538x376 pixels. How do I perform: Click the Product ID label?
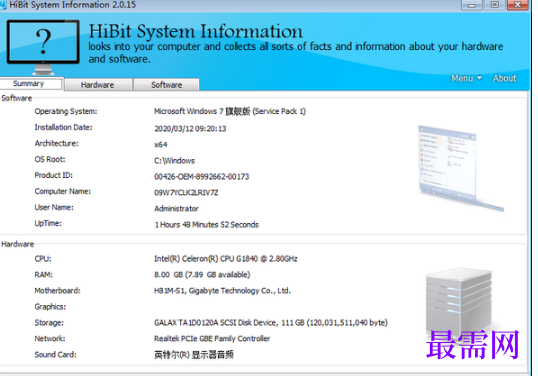pyautogui.click(x=54, y=175)
